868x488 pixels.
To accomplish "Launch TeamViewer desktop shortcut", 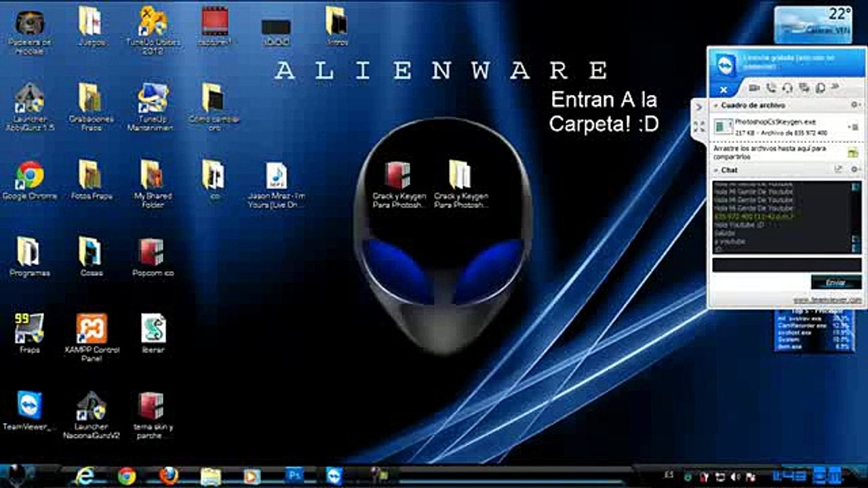I will tap(29, 411).
